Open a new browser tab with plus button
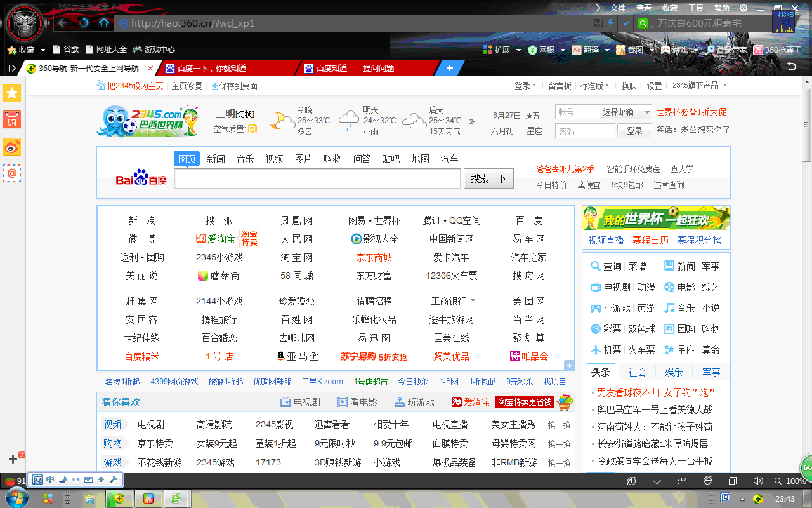This screenshot has height=508, width=812. pyautogui.click(x=450, y=68)
